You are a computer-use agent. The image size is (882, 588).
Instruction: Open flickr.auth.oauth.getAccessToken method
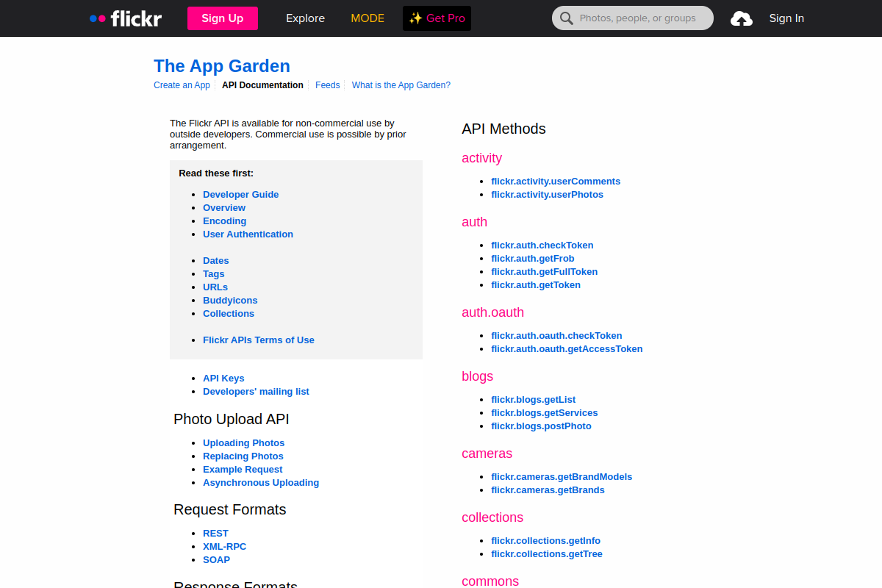click(x=567, y=349)
